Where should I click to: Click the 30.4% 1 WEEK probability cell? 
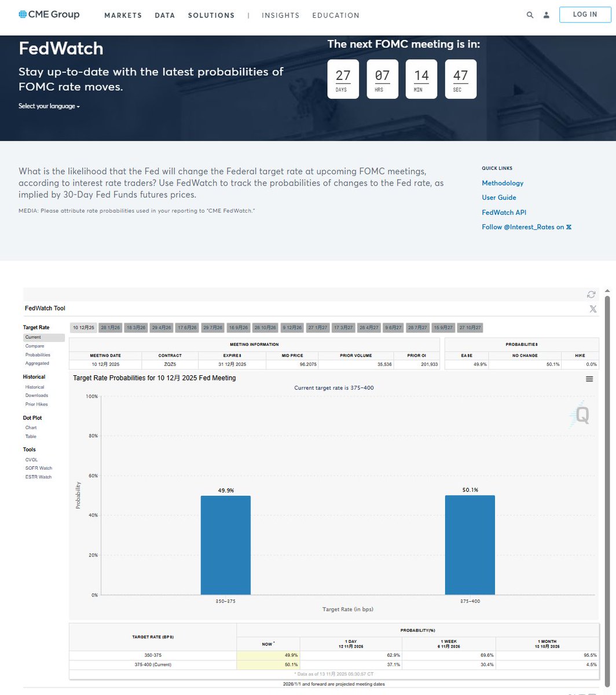tap(449, 664)
